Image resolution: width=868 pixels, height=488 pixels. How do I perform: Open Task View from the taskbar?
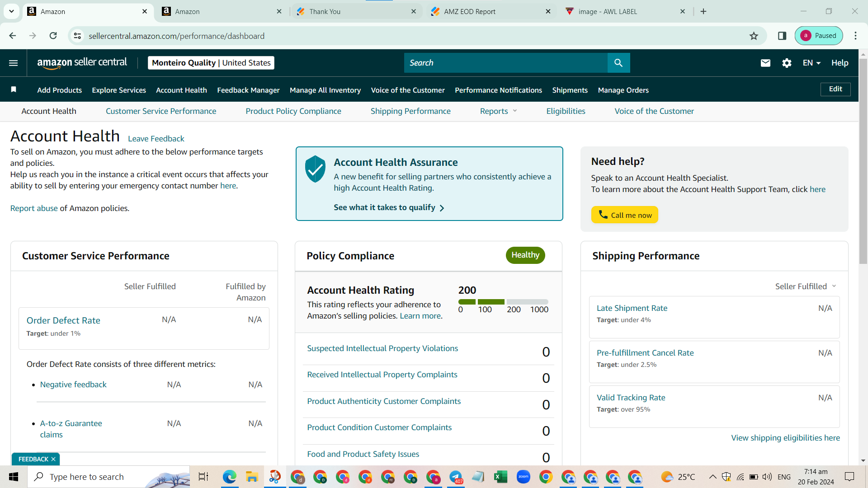tap(203, 477)
